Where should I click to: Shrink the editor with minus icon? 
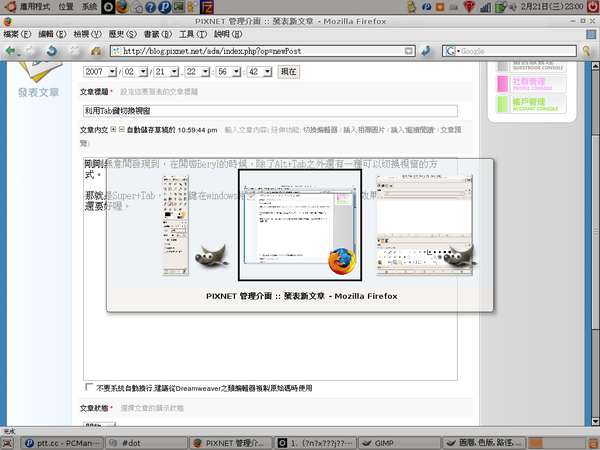pos(121,129)
